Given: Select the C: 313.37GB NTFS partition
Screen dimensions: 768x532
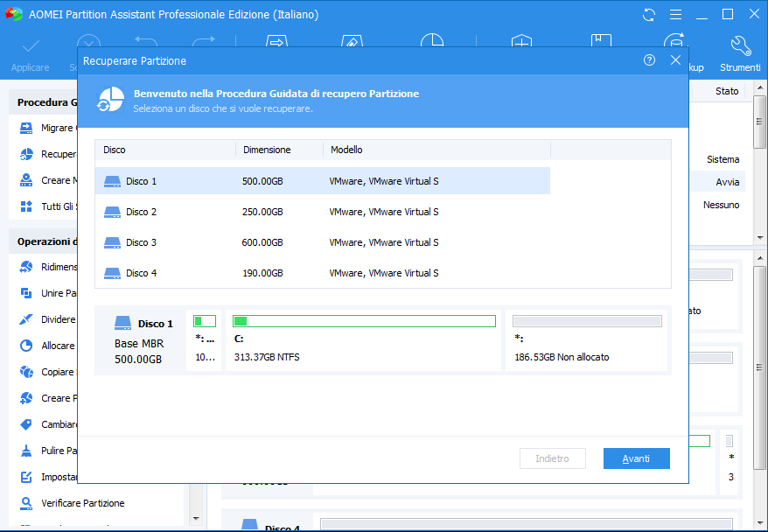Looking at the screenshot, I should pos(363,340).
